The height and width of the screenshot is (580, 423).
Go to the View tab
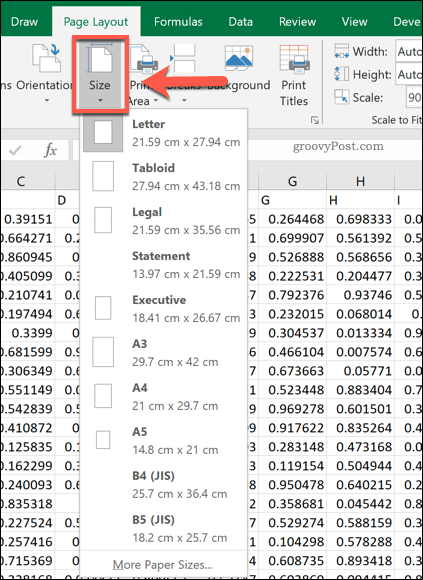[x=354, y=21]
